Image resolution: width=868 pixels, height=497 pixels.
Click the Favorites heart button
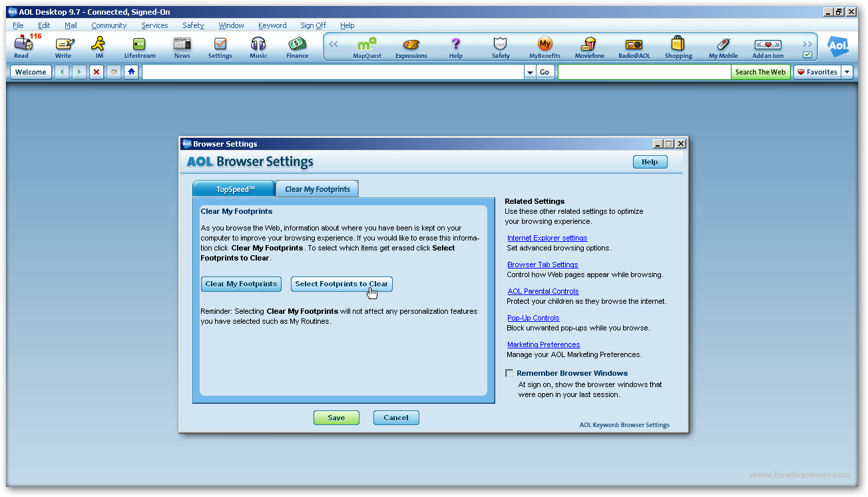pyautogui.click(x=817, y=72)
